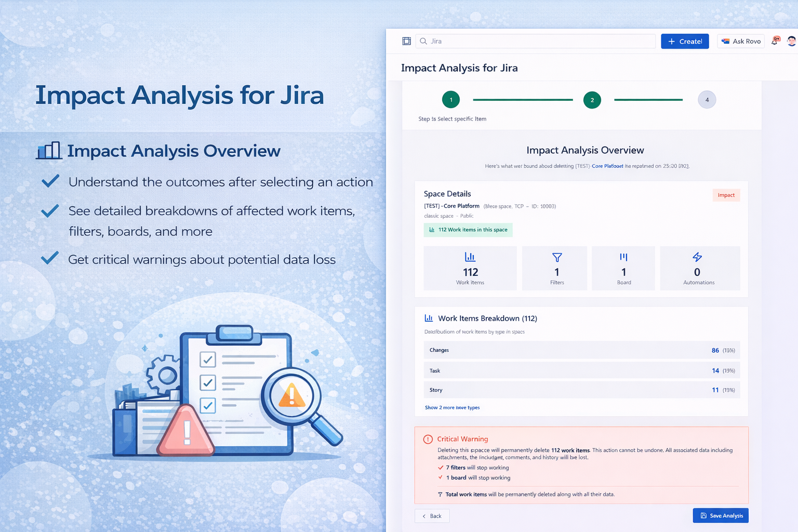798x532 pixels.
Task: Click the Create button
Action: 684,41
